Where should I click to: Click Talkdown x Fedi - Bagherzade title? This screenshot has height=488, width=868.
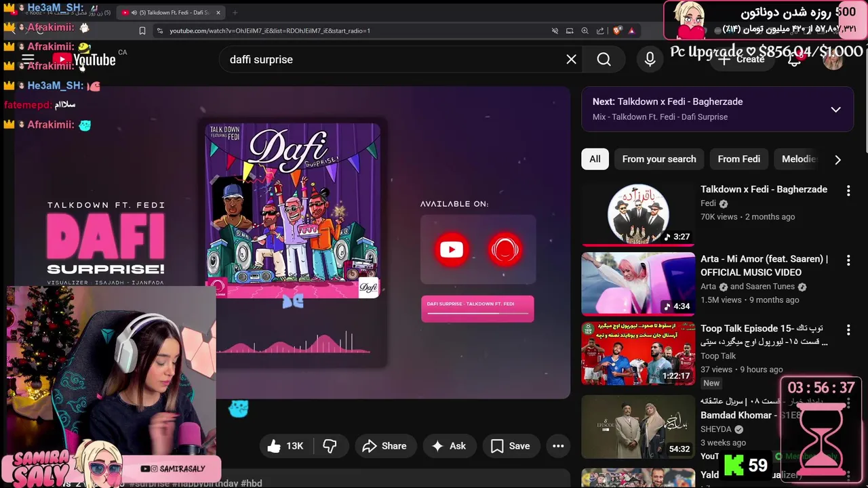[x=764, y=189]
